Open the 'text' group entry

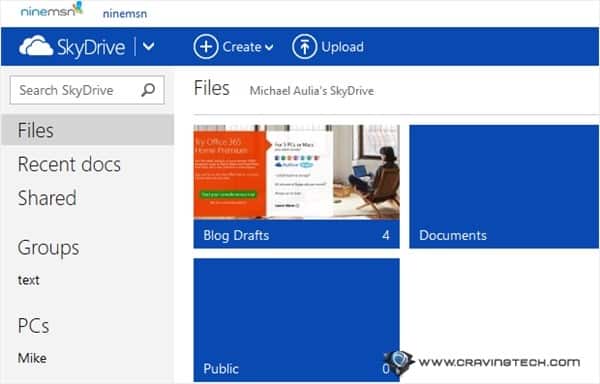point(29,280)
